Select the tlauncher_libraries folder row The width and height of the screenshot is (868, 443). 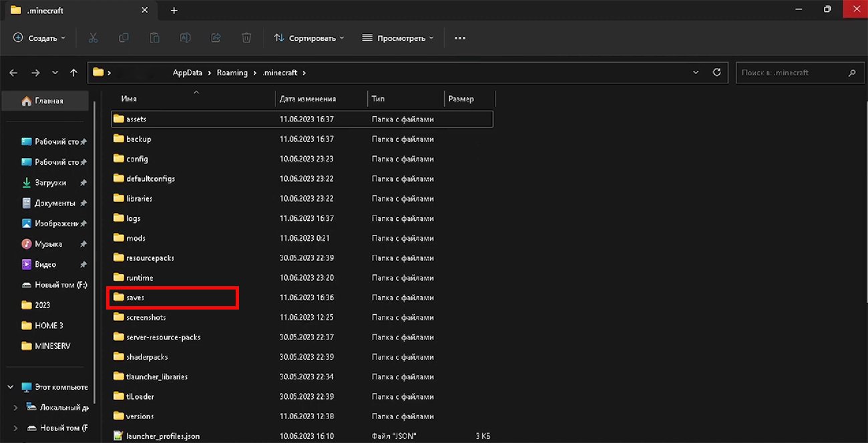[x=302, y=376]
